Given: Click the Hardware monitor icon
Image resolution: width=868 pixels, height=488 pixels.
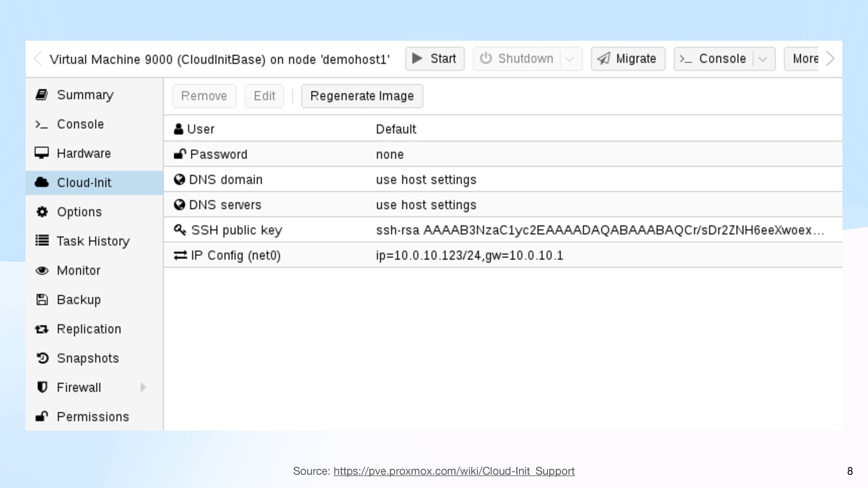Looking at the screenshot, I should 42,153.
